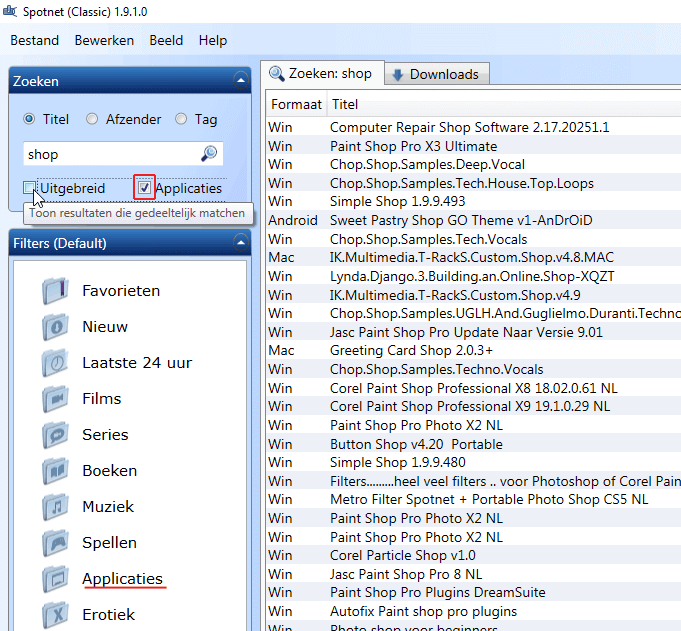Viewport: 681px width, 631px height.
Task: Select Chop.Shop.Samples.Deep.Vocal row
Action: tap(473, 165)
